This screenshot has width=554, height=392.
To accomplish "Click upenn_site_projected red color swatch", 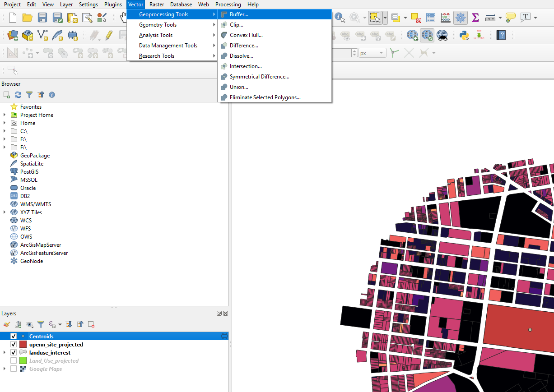I will coord(23,345).
